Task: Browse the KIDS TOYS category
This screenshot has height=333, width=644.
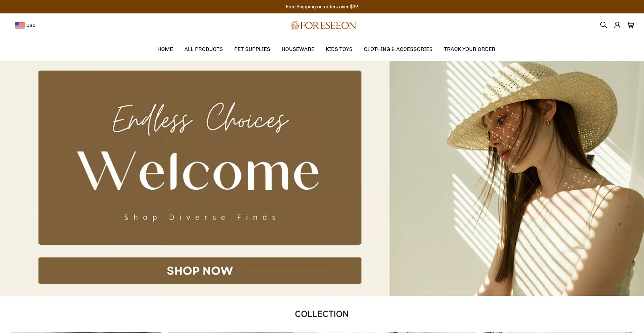Action: pyautogui.click(x=339, y=49)
